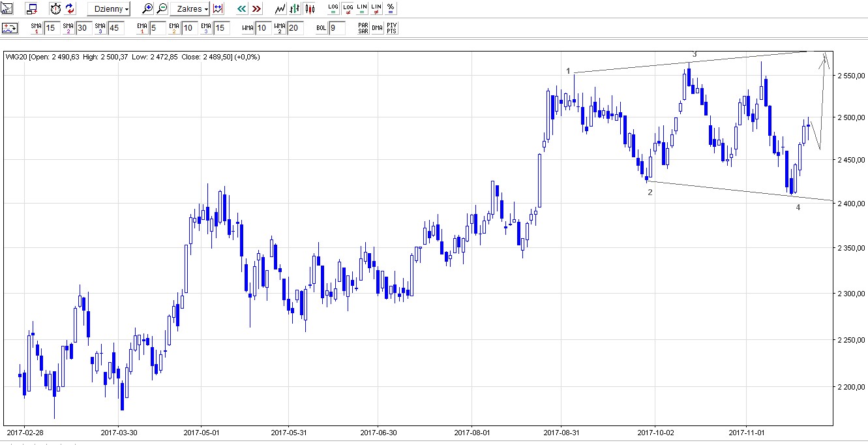Toggle the percent scale button
This screenshot has width=868, height=445.
(x=391, y=9)
